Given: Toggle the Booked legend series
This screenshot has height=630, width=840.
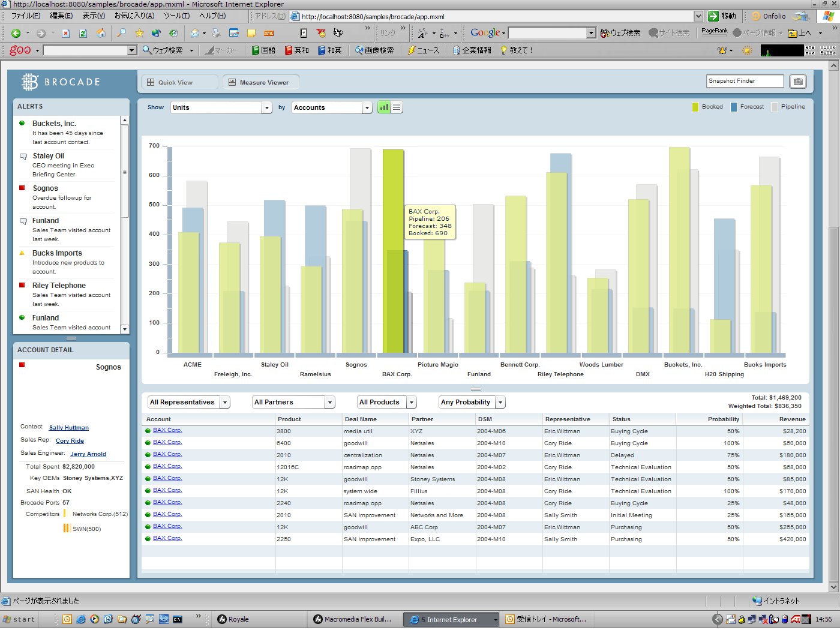Looking at the screenshot, I should tap(707, 107).
